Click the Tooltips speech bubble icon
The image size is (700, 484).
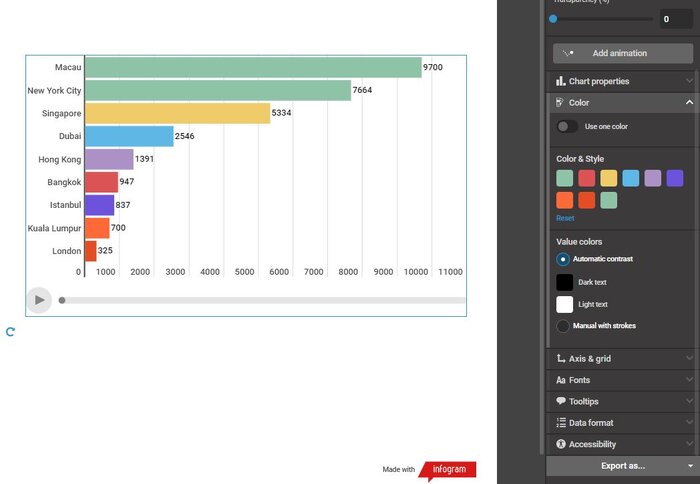coord(561,401)
